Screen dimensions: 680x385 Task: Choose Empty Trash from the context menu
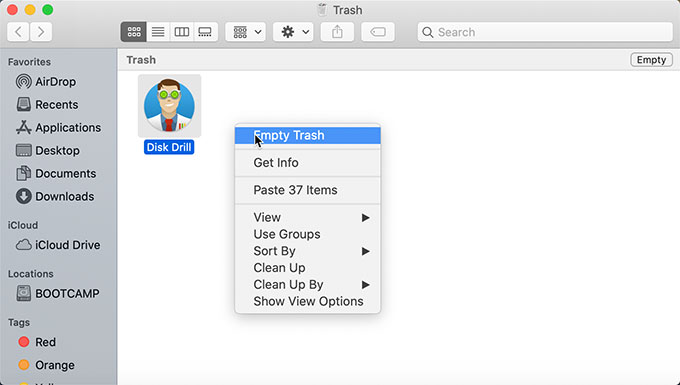tap(307, 135)
